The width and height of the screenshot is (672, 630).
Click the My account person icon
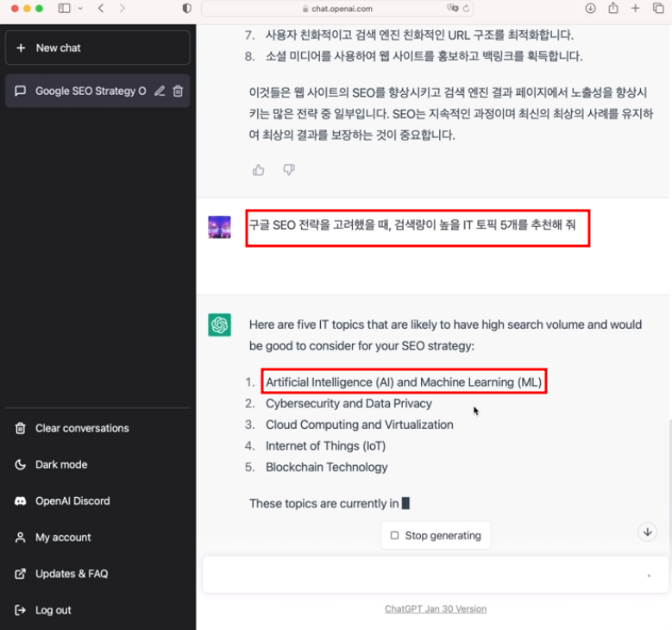point(20,538)
